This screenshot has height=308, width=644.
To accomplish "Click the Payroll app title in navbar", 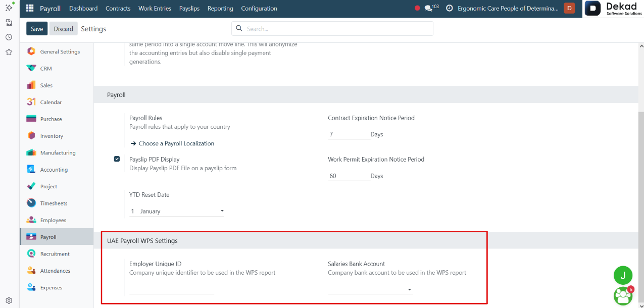I will pos(50,9).
